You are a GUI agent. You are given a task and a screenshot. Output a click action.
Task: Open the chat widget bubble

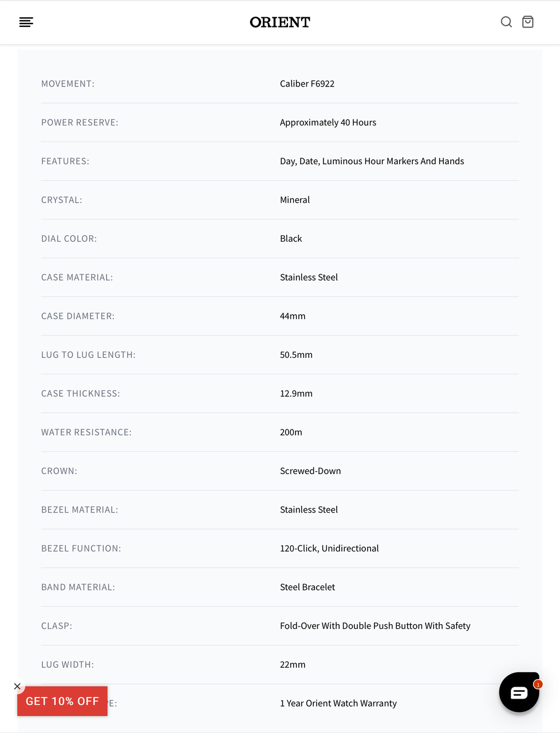pyautogui.click(x=519, y=692)
